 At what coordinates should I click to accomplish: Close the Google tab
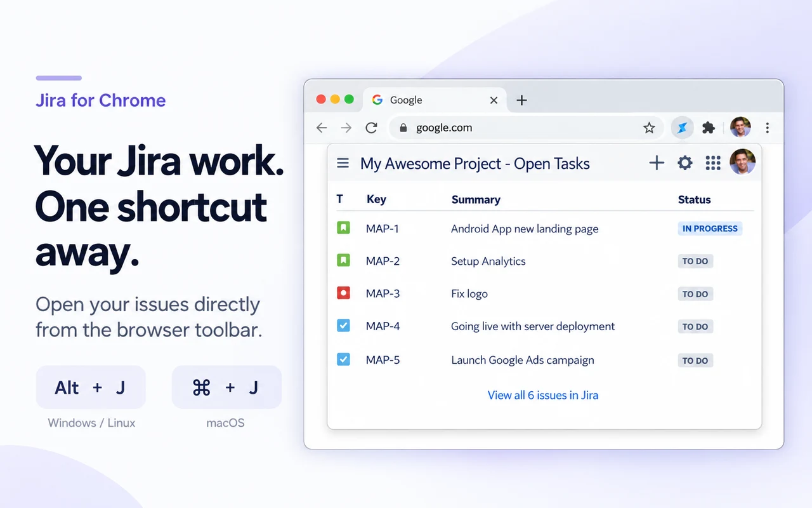494,100
